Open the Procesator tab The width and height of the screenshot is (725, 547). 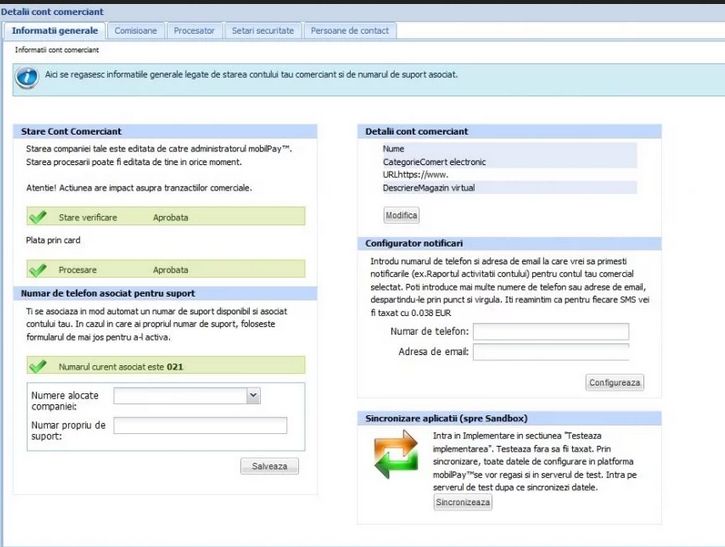pos(194,31)
